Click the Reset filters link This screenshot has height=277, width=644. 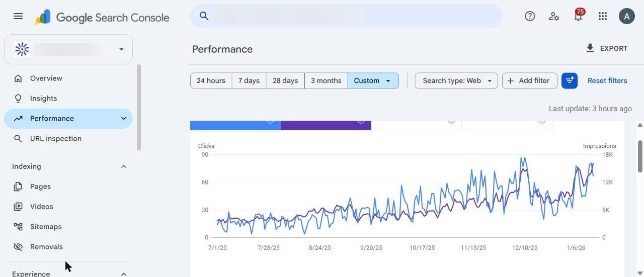607,80
